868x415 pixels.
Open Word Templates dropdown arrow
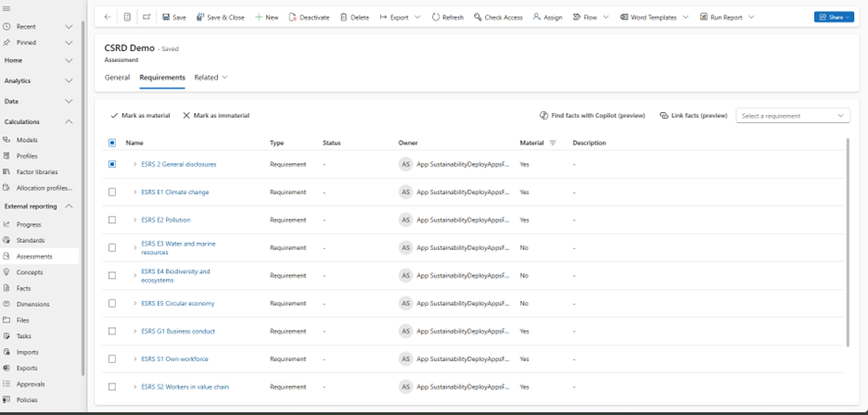click(x=686, y=18)
